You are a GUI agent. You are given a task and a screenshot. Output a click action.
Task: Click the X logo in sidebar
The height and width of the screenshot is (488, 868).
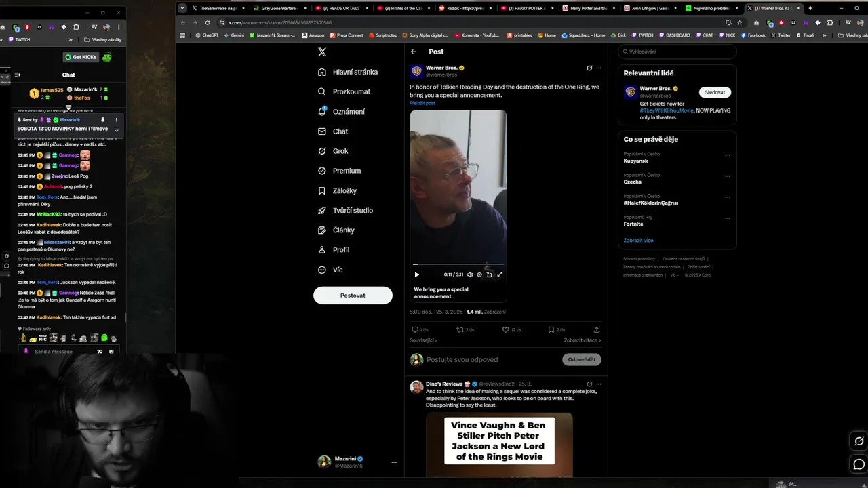click(322, 52)
